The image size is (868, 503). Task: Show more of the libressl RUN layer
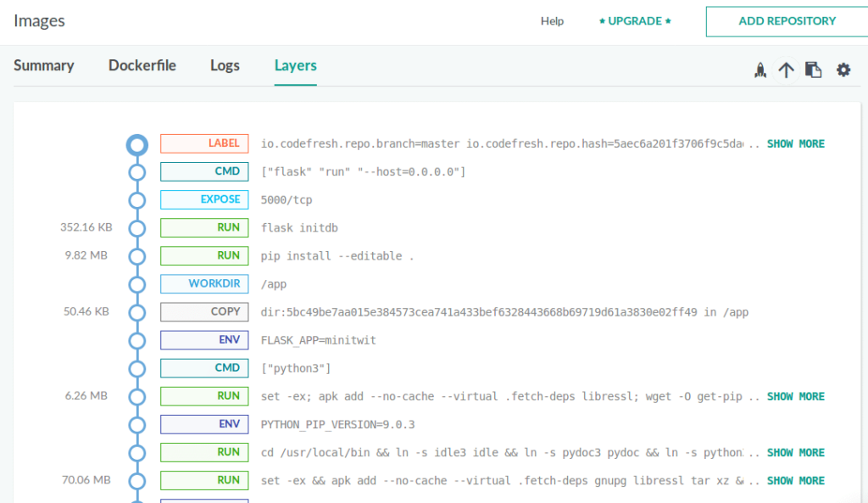(x=795, y=396)
